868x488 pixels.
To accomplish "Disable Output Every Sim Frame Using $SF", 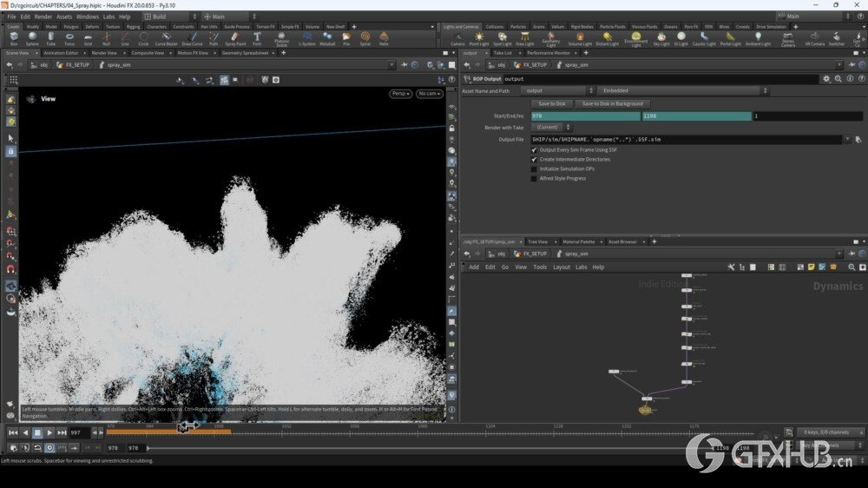I will click(x=534, y=149).
